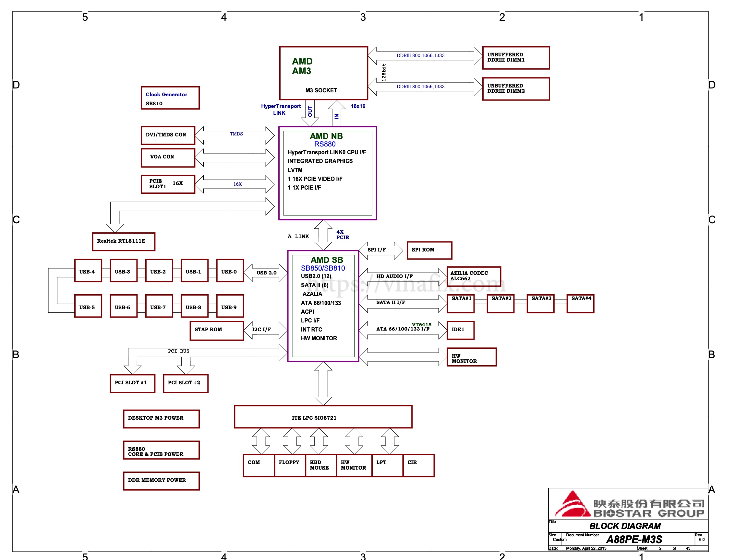Click the IDE1 block

[460, 330]
